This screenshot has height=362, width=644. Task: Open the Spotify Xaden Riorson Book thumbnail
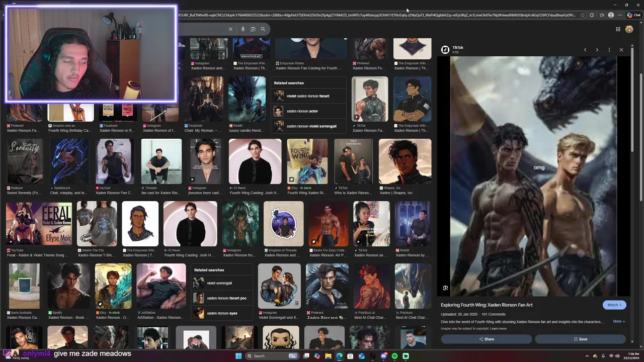point(69,286)
